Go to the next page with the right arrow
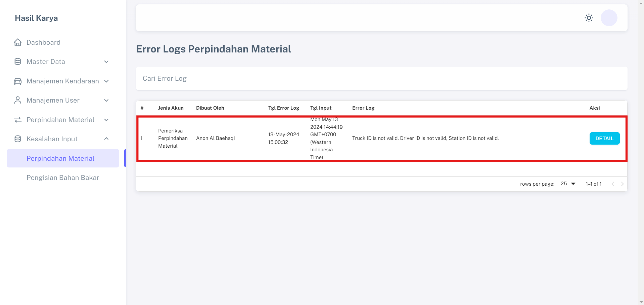 [x=622, y=184]
